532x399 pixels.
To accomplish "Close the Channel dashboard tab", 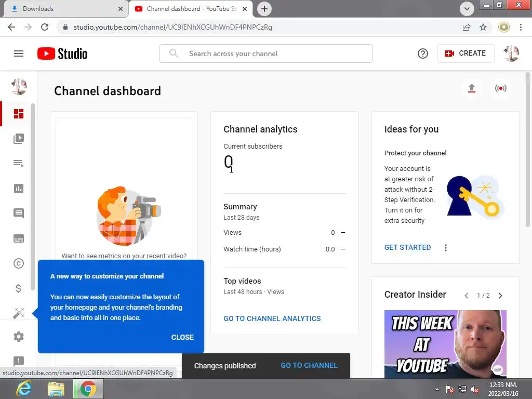I will (x=245, y=9).
